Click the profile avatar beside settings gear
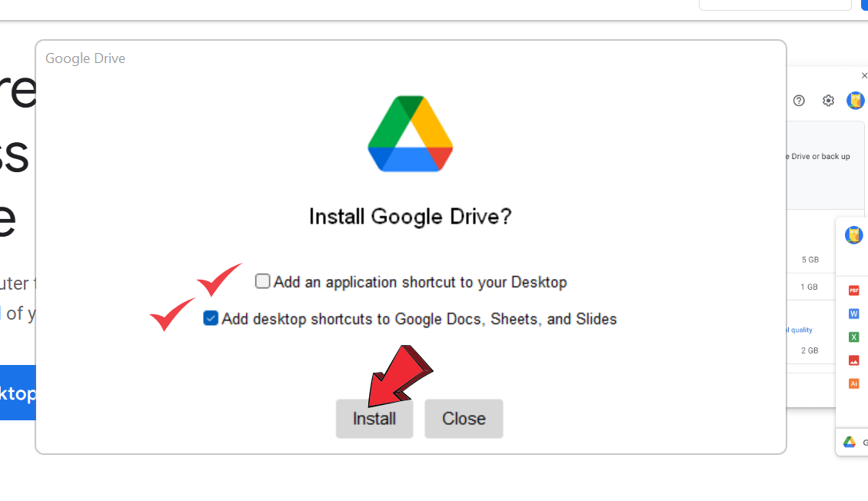868x501 pixels. tap(855, 101)
